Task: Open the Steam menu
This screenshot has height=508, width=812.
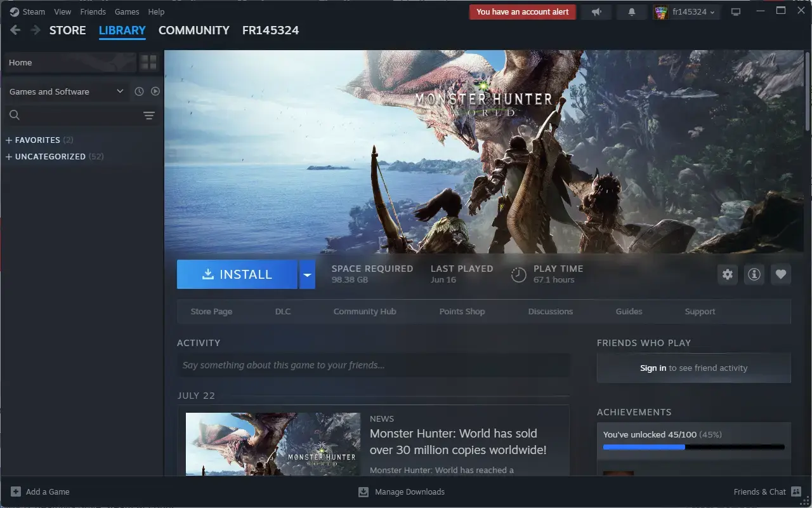Action: pyautogui.click(x=34, y=11)
